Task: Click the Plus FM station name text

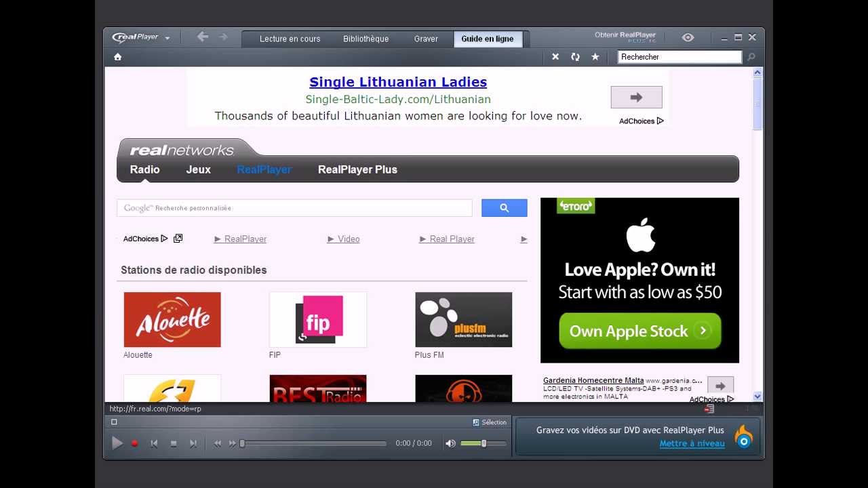Action: click(x=429, y=355)
